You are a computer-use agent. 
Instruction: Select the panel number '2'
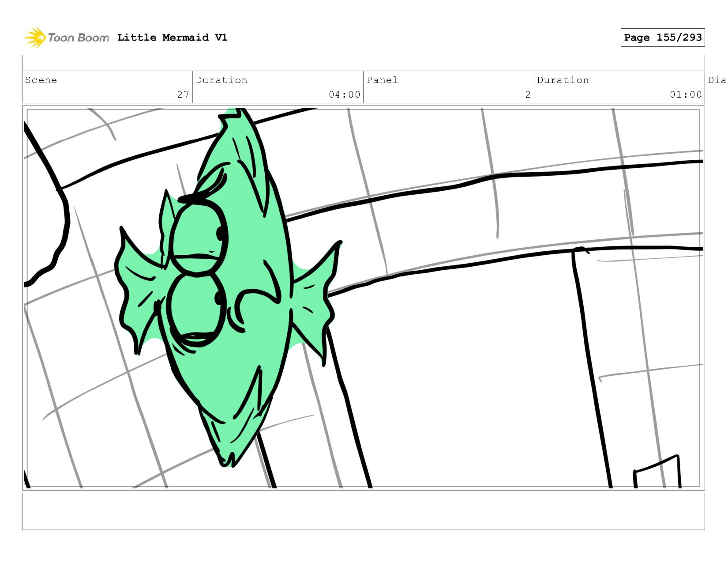coord(528,94)
